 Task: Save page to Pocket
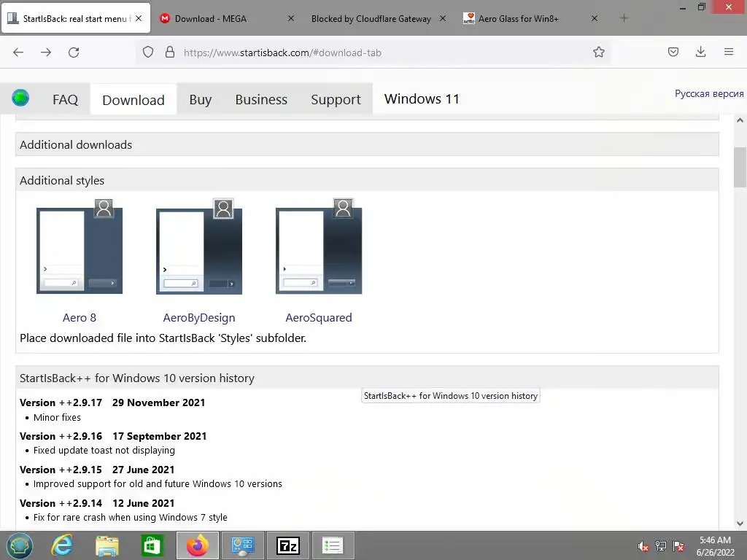[x=673, y=52]
